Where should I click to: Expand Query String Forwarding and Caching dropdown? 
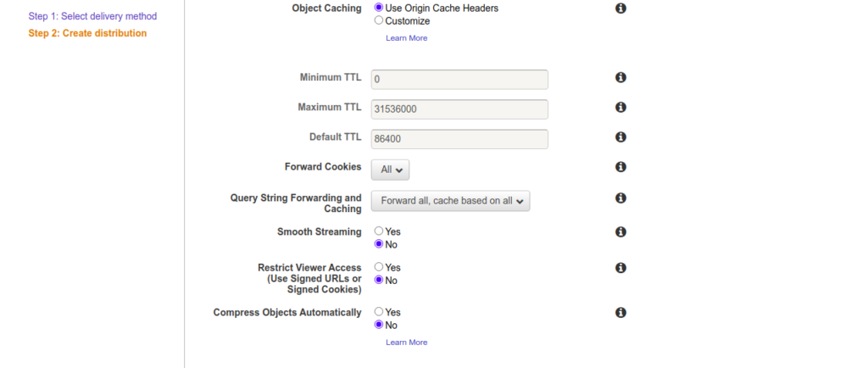(x=450, y=201)
